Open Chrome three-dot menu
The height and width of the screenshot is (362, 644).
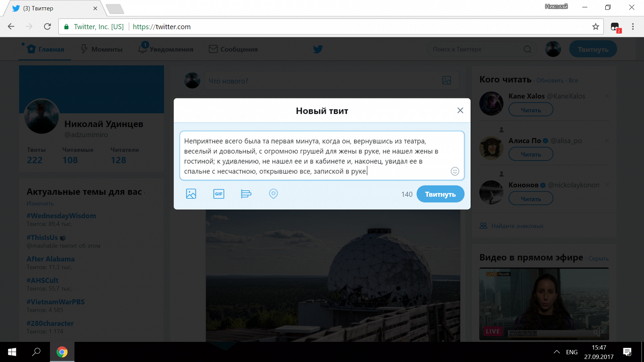[633, 27]
